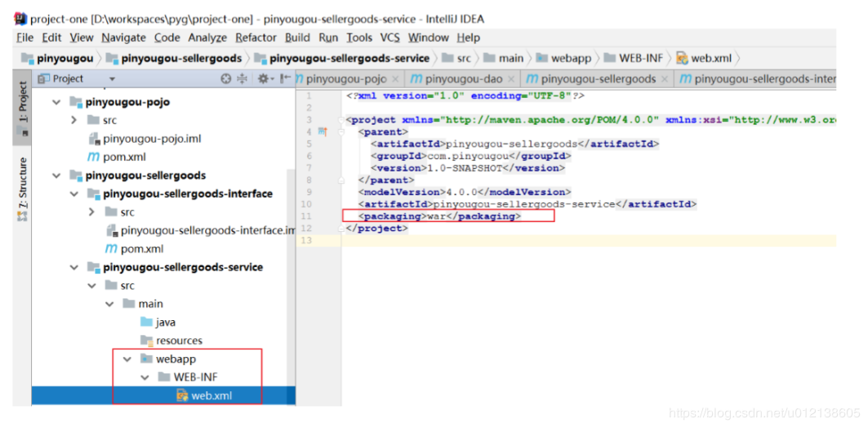
Task: Collapse the pinyougou-sellergoods-service node
Action: (x=73, y=267)
